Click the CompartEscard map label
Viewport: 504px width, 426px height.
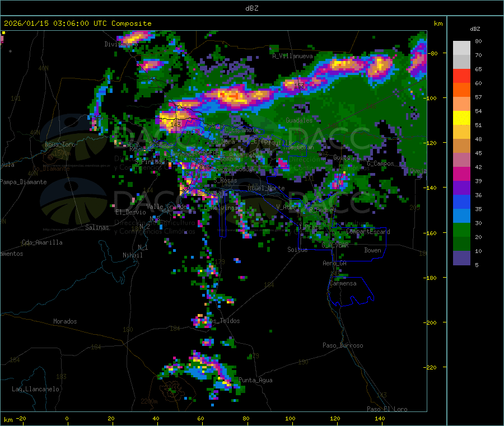coord(368,232)
